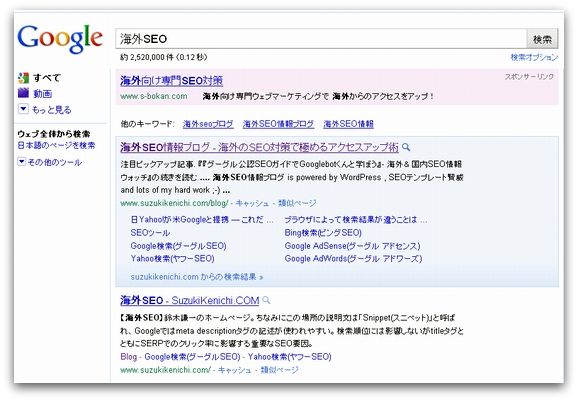Open blog sitelink Google検索(グーグルSEO) in sitelinks grid
578x401 pixels.
click(178, 246)
